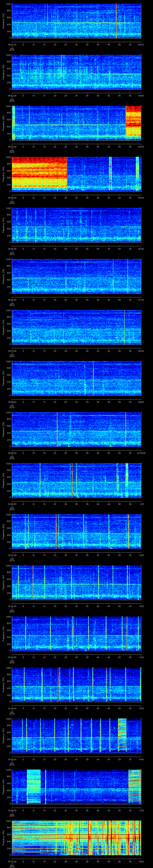This screenshot has height=868, width=153.
Task: Click the spectrogram panel starting at 18:52:00
Action: (x=76, y=72)
